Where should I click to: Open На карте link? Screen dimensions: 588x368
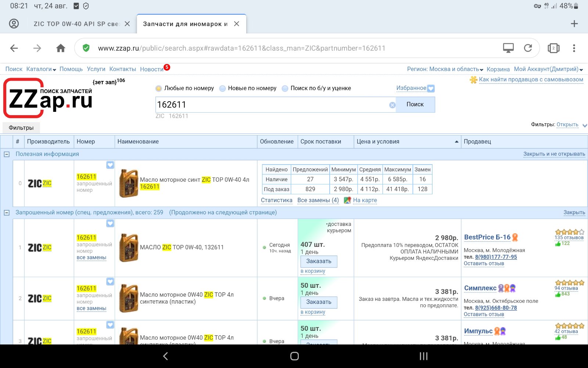[365, 200]
